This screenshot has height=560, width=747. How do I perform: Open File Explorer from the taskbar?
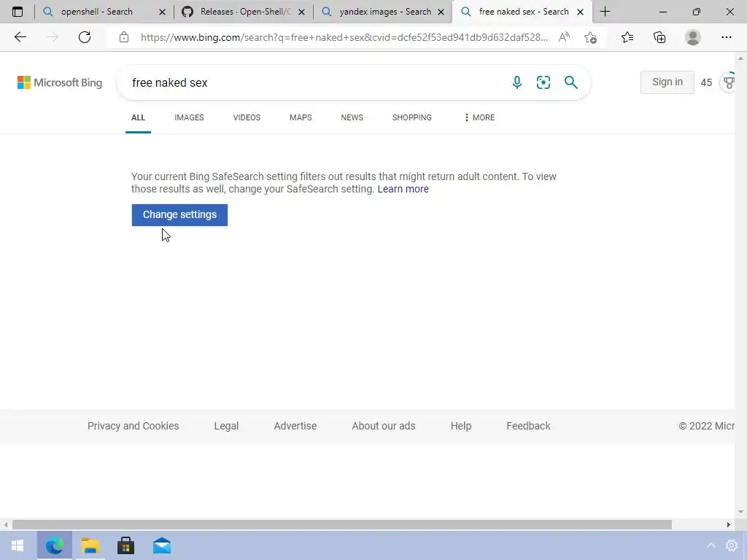coord(90,545)
